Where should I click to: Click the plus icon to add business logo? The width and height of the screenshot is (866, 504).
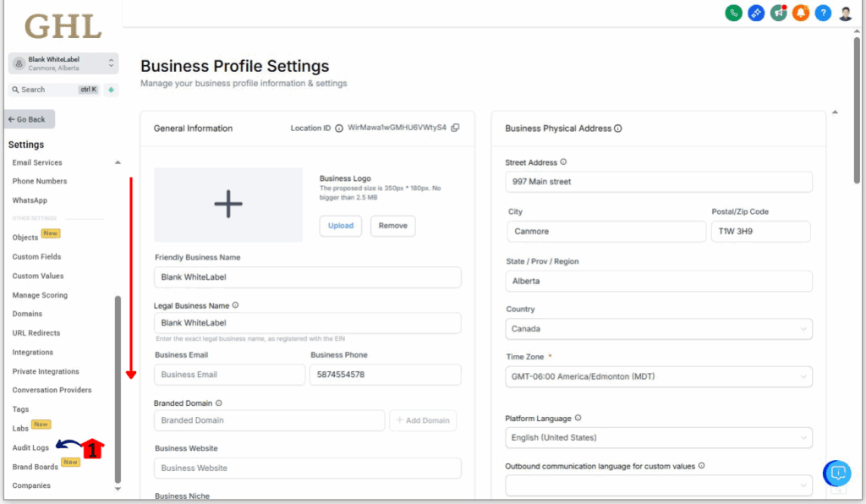(228, 205)
